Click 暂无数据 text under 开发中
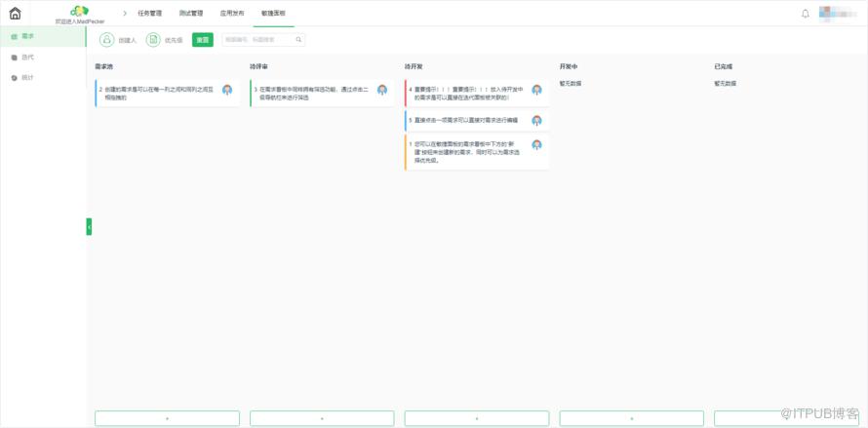This screenshot has width=868, height=428. [571, 84]
